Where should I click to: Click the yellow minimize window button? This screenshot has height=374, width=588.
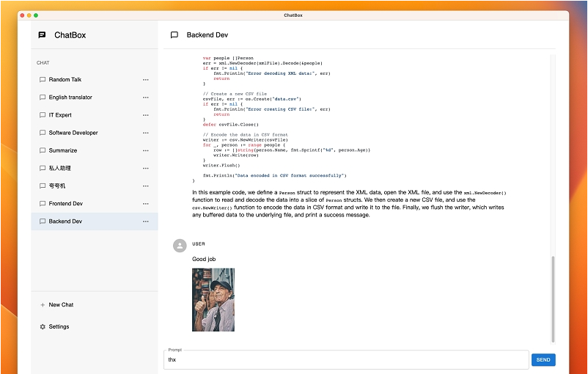click(x=29, y=15)
